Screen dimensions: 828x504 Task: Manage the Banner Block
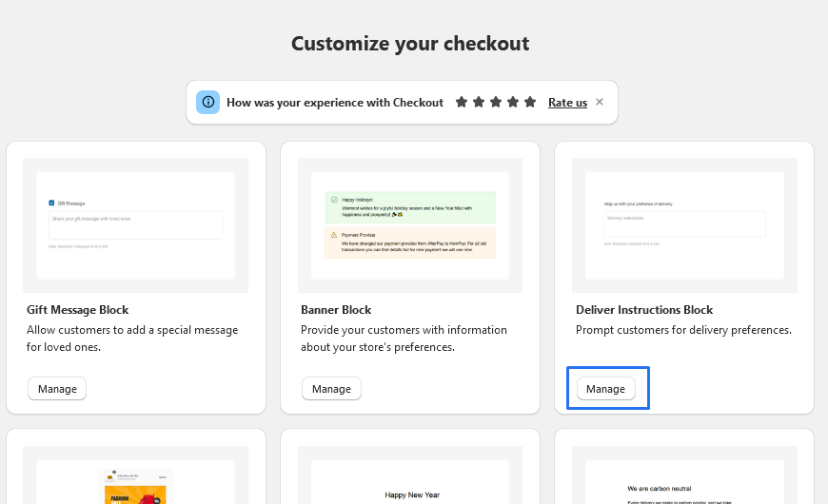click(331, 389)
